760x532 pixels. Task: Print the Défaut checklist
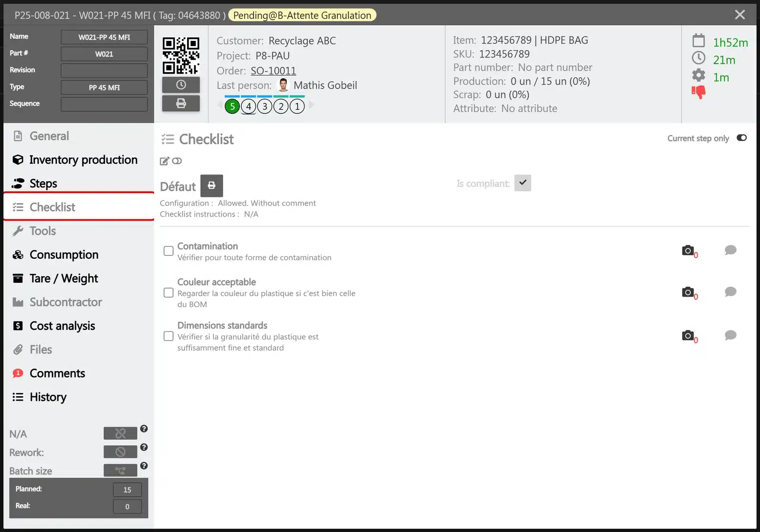tap(211, 186)
